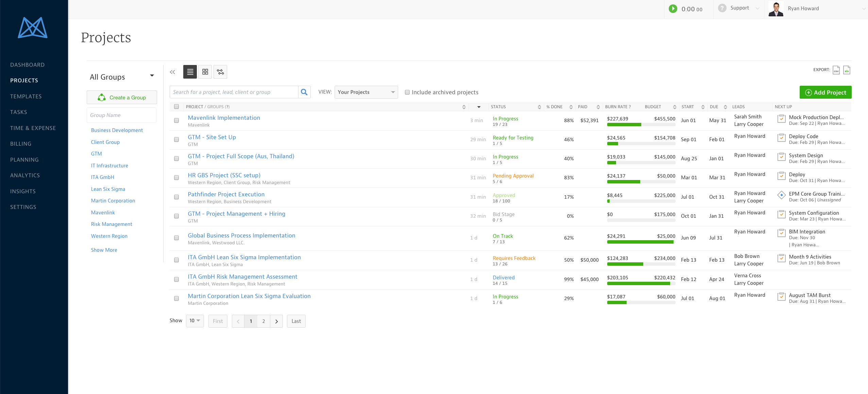Viewport: 868px width, 394px height.
Task: Enable Include archived projects checkbox
Action: (407, 92)
